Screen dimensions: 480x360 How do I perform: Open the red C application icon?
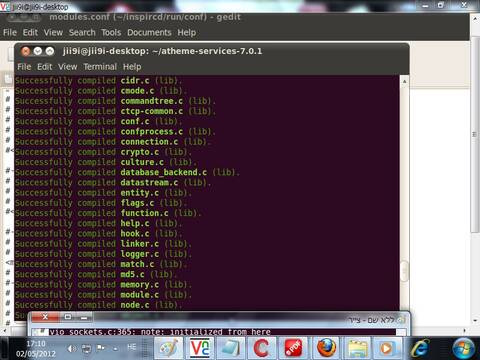[262, 348]
